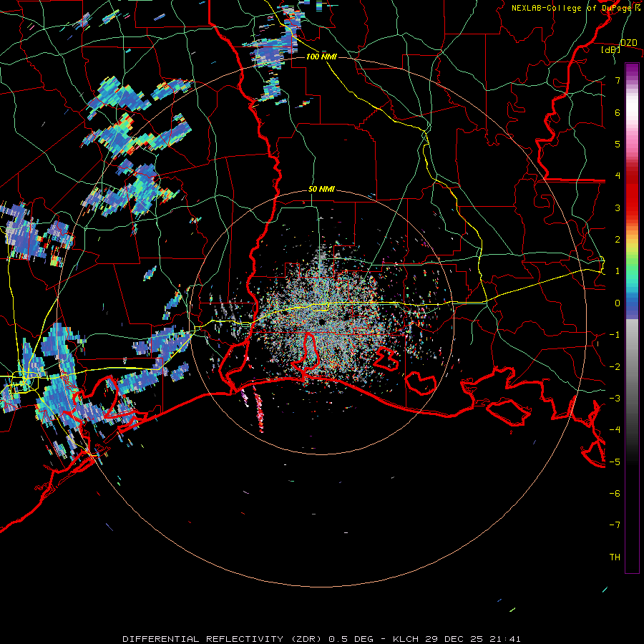The image size is (644, 644).
Task: Click the KLCH radar site center dot
Action: pos(321,321)
